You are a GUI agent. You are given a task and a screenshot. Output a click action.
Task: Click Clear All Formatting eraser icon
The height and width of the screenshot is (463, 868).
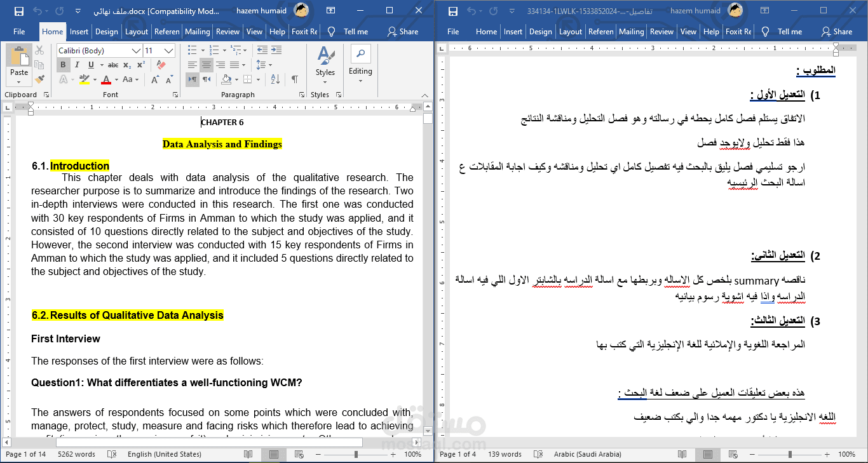click(x=160, y=65)
